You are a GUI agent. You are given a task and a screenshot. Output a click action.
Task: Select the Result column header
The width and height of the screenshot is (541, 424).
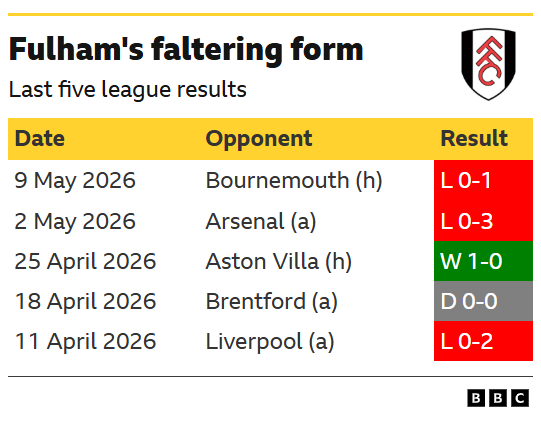[x=474, y=139]
